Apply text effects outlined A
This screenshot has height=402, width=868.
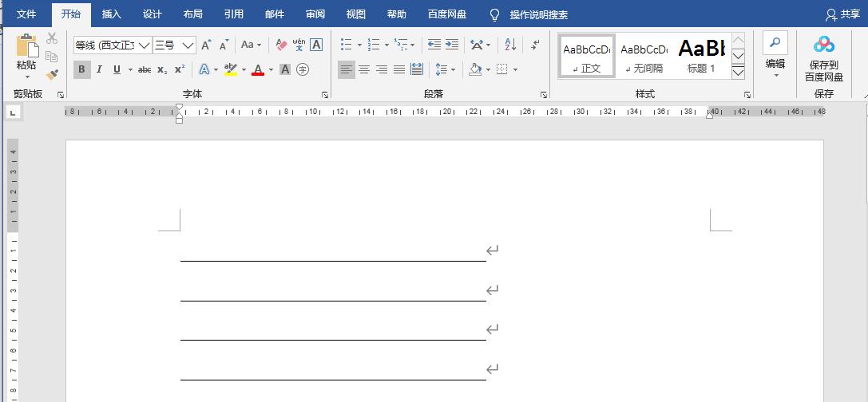[x=204, y=69]
